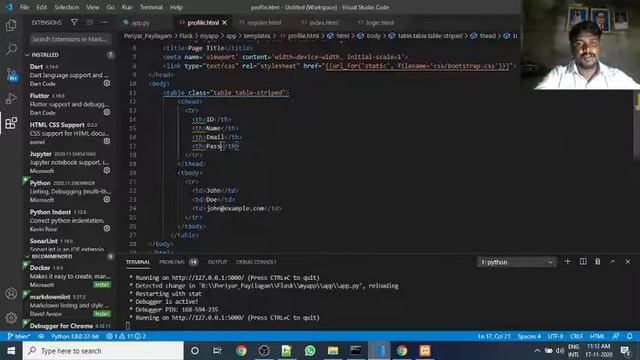
Task: Open the Extensions panel more actions menu
Action: point(104,22)
